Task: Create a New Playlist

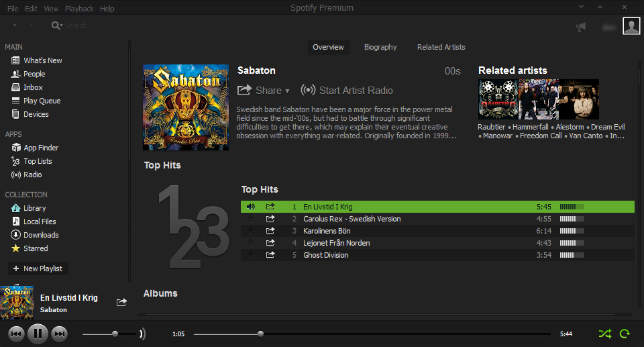Action: (x=38, y=268)
